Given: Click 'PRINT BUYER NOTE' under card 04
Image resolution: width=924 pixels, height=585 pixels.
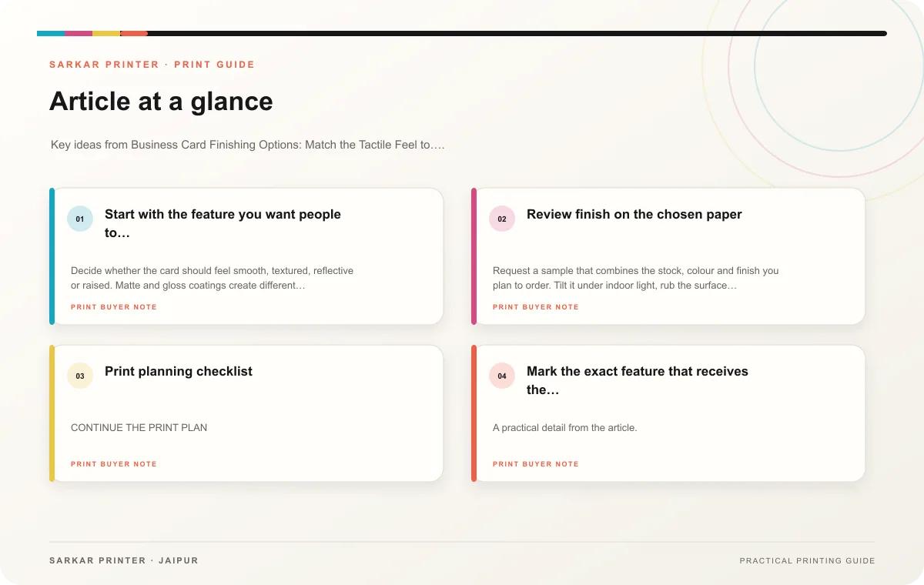Looking at the screenshot, I should click(536, 464).
